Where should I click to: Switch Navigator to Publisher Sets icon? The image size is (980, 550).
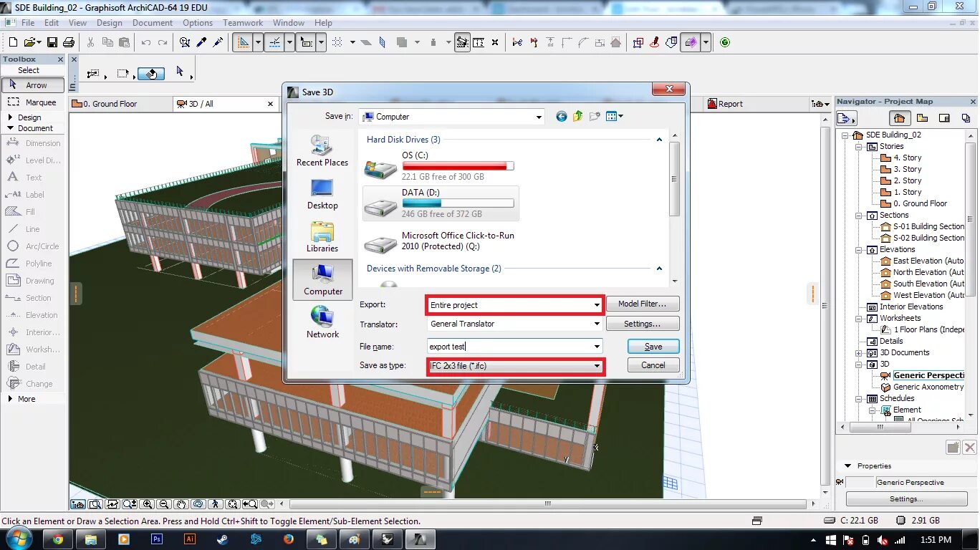[x=966, y=118]
